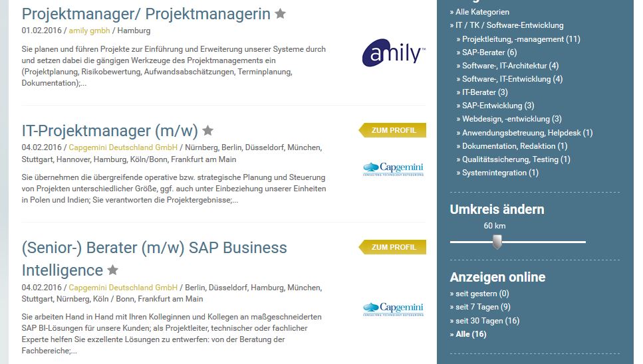Star the Projektmanager/ Projektmanagerin job listing
The image size is (643, 364).
click(281, 14)
